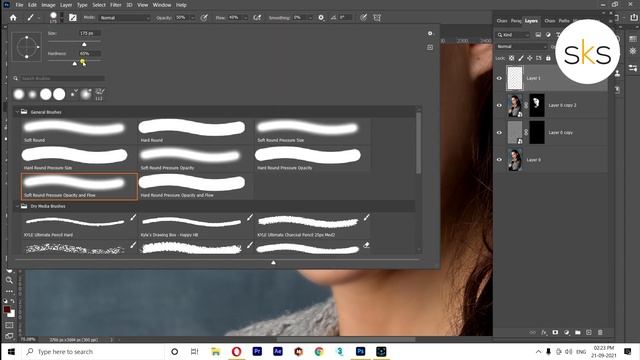Viewport: 640px width, 360px height.
Task: Link layers icon in Layers panel
Action: [532, 332]
